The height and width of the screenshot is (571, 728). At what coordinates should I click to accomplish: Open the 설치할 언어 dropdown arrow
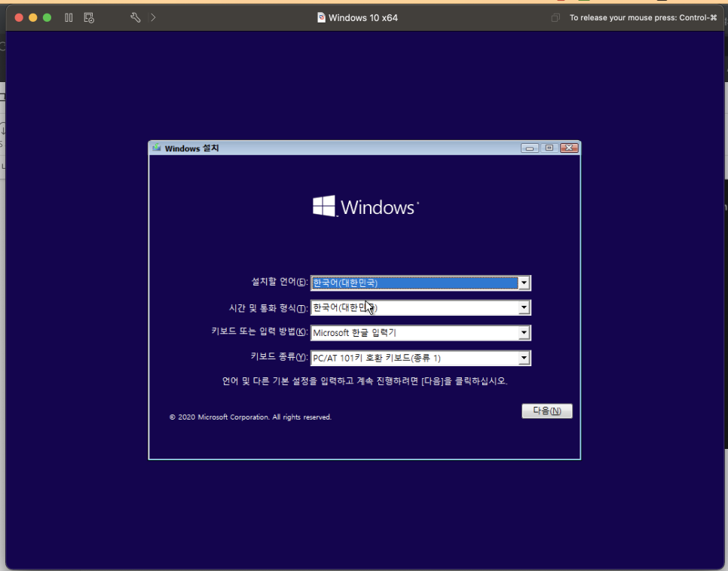(524, 282)
